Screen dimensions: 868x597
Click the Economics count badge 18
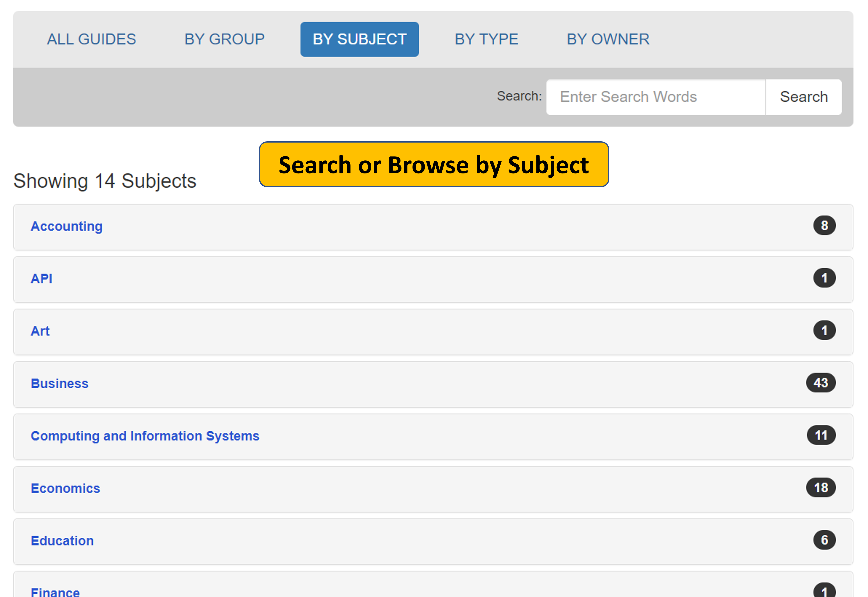(821, 487)
